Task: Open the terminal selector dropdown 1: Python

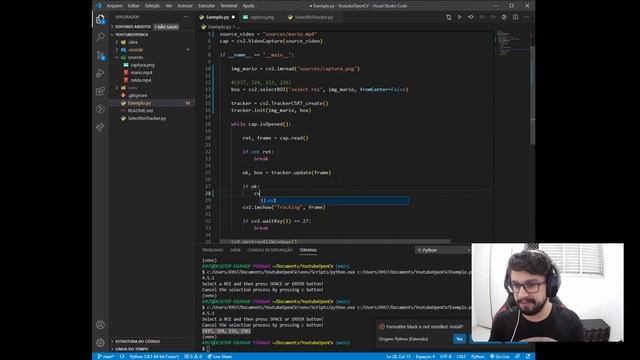Action: [443, 250]
